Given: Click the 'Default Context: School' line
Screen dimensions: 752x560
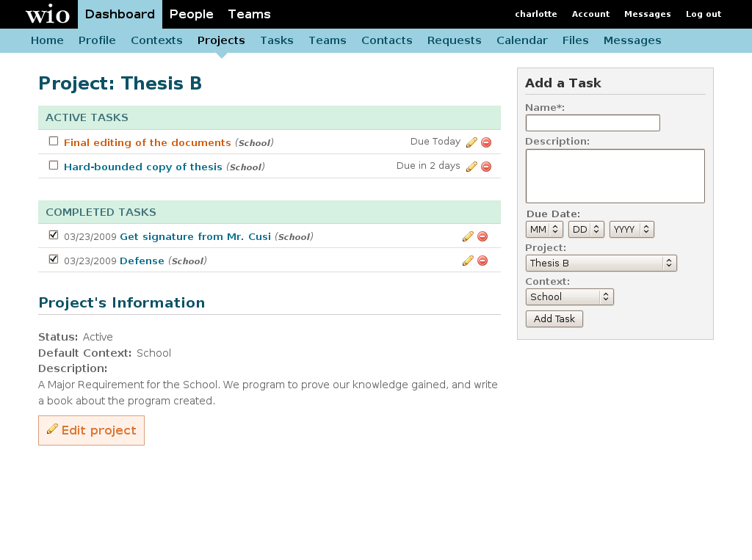Looking at the screenshot, I should point(104,353).
